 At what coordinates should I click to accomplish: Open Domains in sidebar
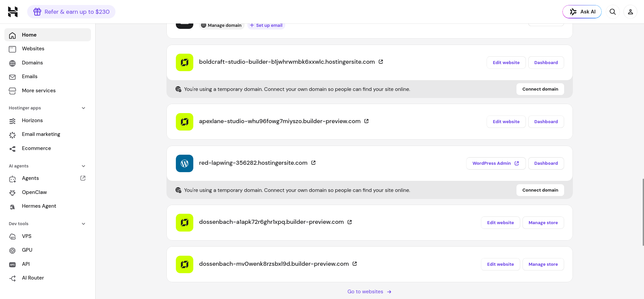click(48, 63)
